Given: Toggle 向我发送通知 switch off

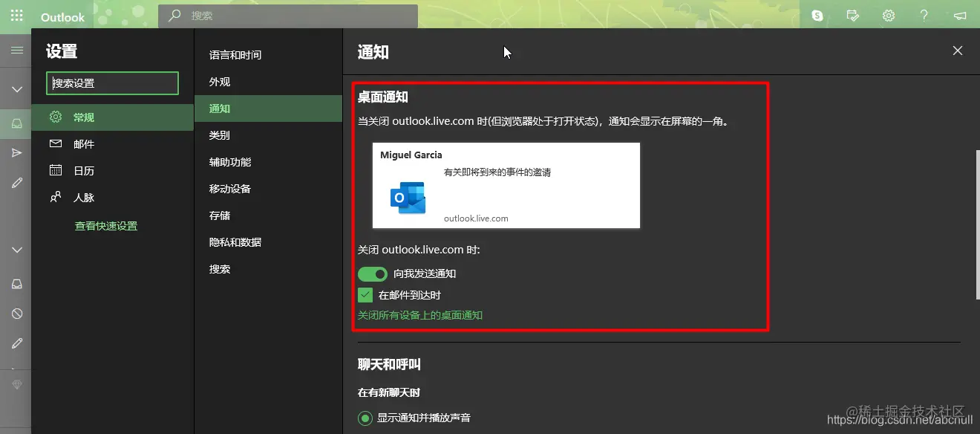Looking at the screenshot, I should (x=373, y=273).
